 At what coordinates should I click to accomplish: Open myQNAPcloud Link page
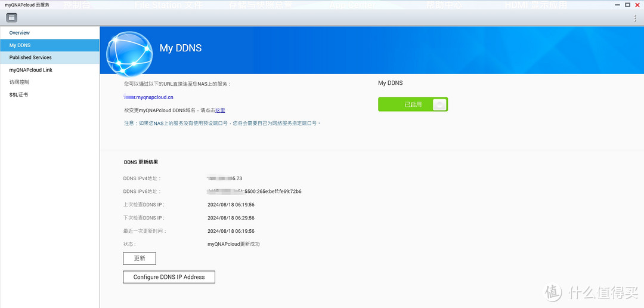(x=31, y=70)
